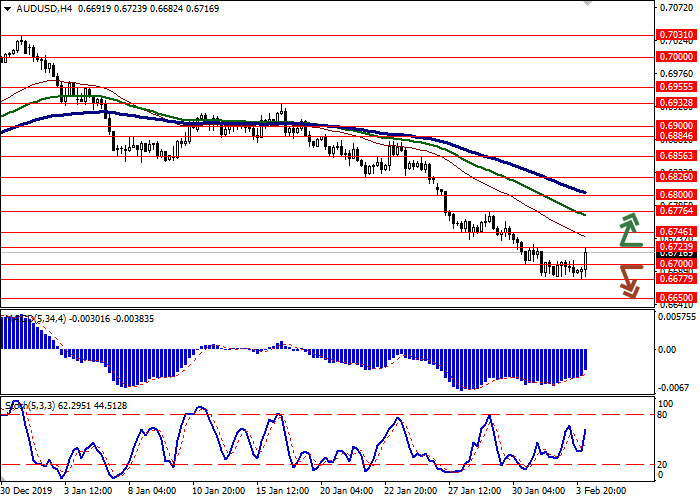Select the 0.70000 red price level label

point(673,57)
